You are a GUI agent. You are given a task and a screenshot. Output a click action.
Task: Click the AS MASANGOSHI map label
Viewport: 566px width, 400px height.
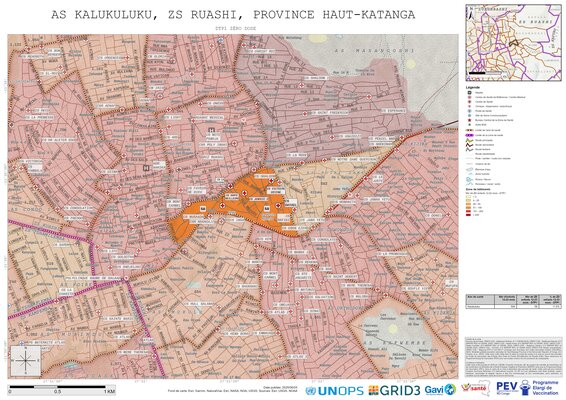[375, 51]
